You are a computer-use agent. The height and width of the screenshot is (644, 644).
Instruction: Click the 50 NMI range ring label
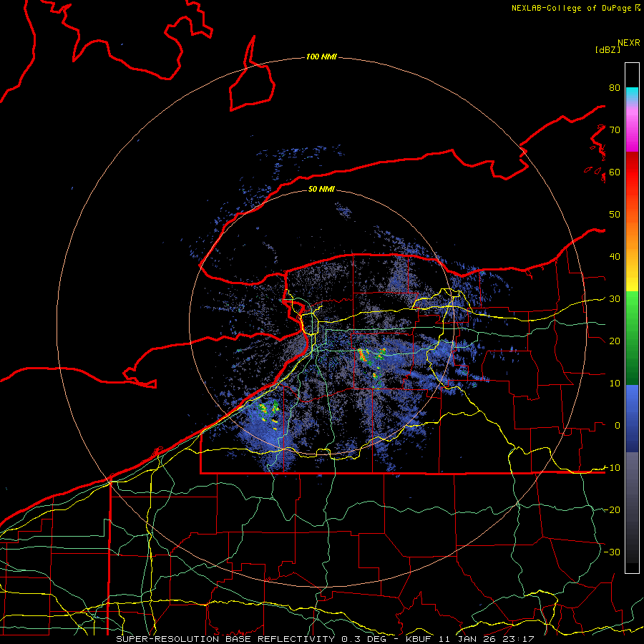tap(321, 189)
